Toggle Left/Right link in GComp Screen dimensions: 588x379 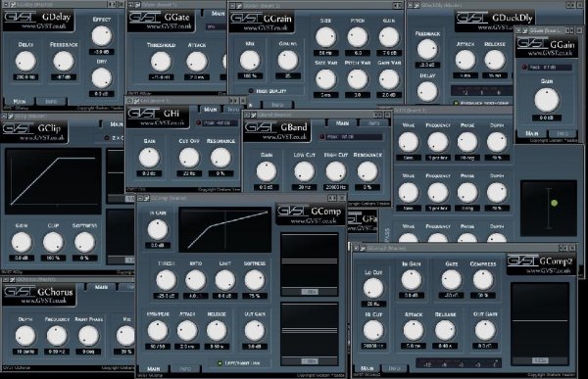pos(220,363)
